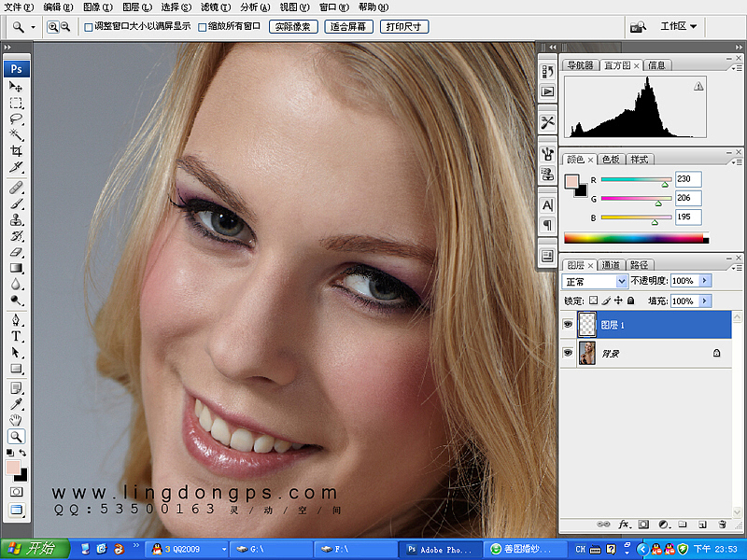The image size is (747, 560).
Task: Click 打印尺寸 button
Action: tap(404, 27)
